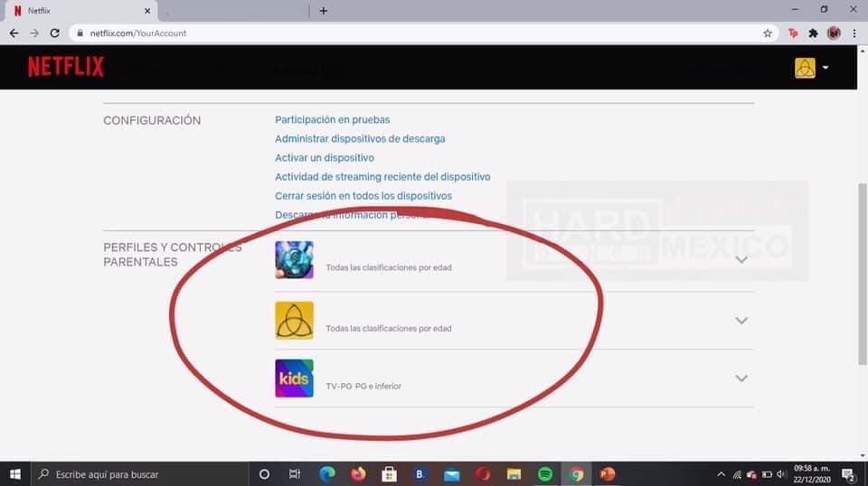Viewport: 868px width, 486px height.
Task: Reload the Netflix account page
Action: point(55,33)
